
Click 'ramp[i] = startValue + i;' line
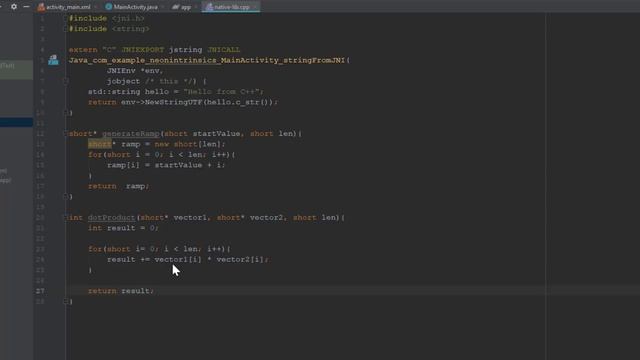166,165
